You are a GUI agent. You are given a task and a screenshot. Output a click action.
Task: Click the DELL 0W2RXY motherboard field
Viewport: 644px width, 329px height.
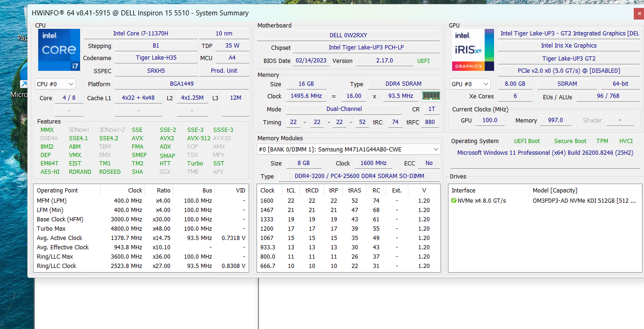pos(348,35)
